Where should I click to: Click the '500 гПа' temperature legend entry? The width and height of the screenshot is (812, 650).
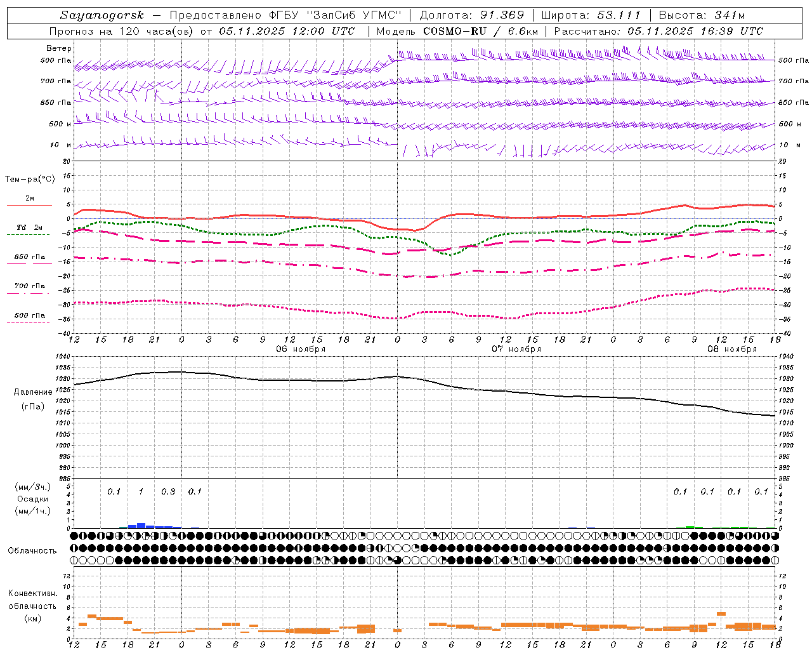point(30,315)
